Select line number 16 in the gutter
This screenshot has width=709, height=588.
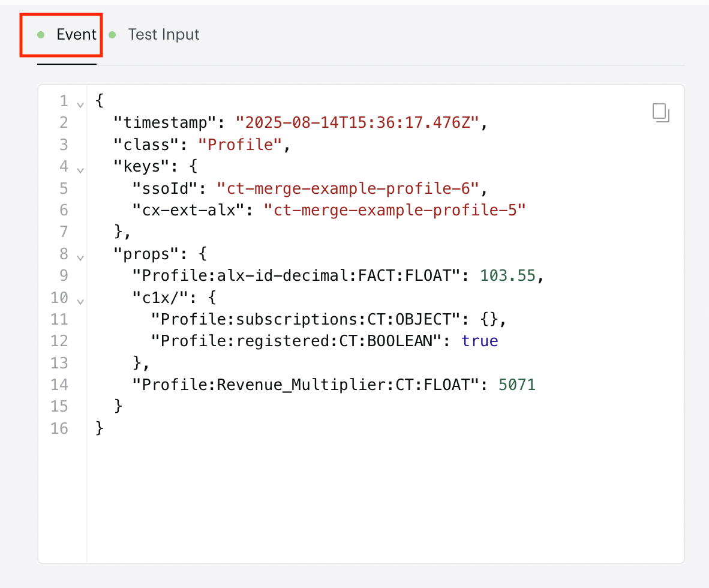(x=59, y=428)
